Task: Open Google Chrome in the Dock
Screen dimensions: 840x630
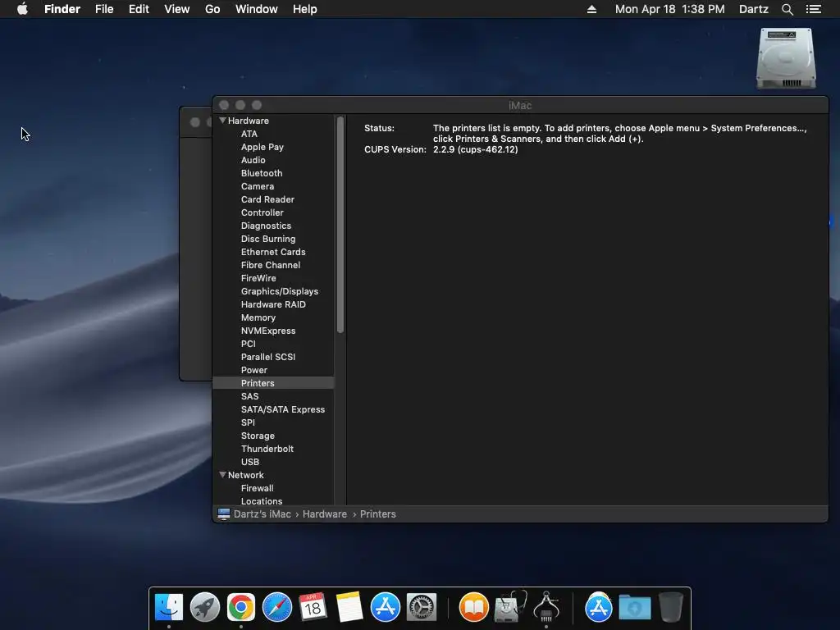Action: coord(241,607)
